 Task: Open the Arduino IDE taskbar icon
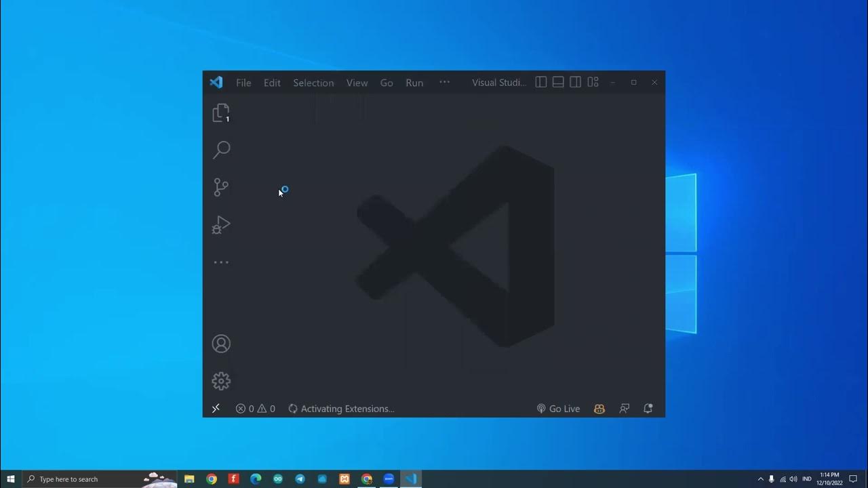(278, 479)
